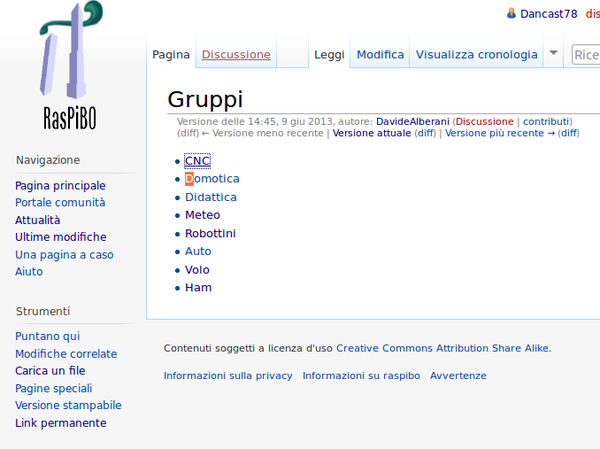Open the Modifica tab
The width and height of the screenshot is (600, 449).
click(x=380, y=55)
